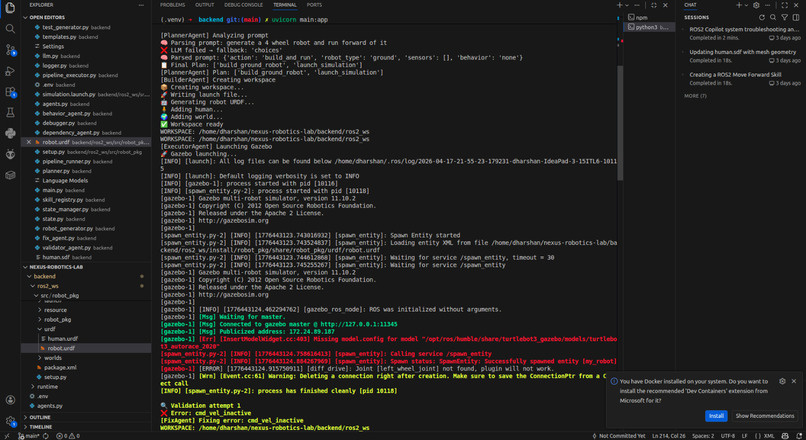Click new terminal plus icon
Viewport: 806px width, 440px height.
click(x=619, y=5)
